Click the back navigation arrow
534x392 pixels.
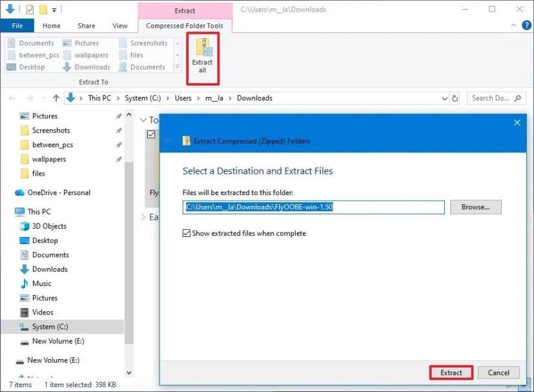point(12,98)
